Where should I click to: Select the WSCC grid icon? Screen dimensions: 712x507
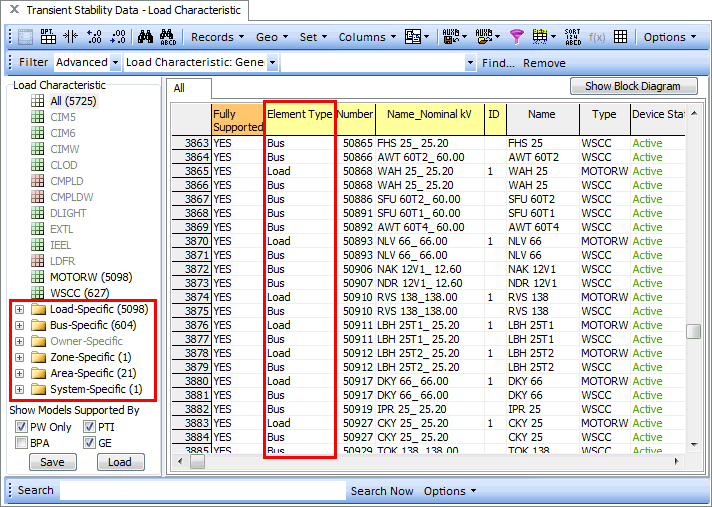[x=38, y=293]
